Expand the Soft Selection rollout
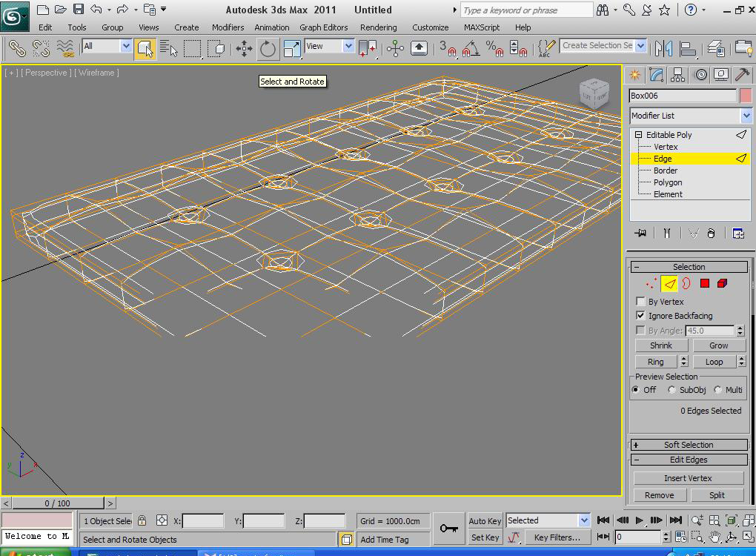756x556 pixels. [689, 445]
